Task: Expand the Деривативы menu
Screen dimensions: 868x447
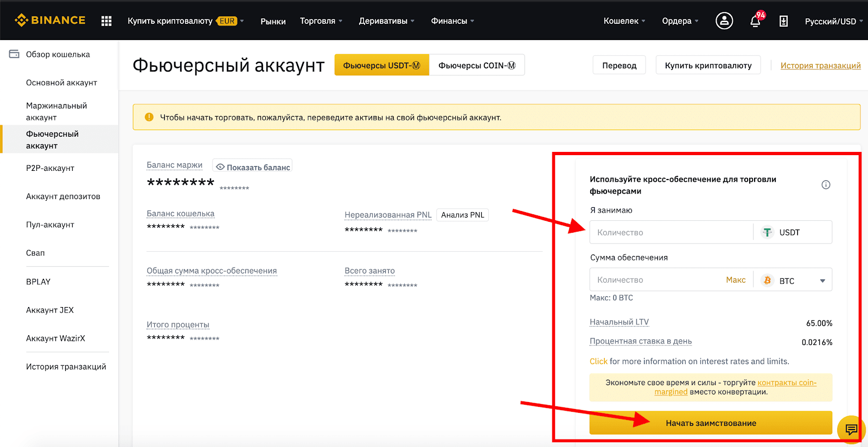Action: click(x=386, y=21)
